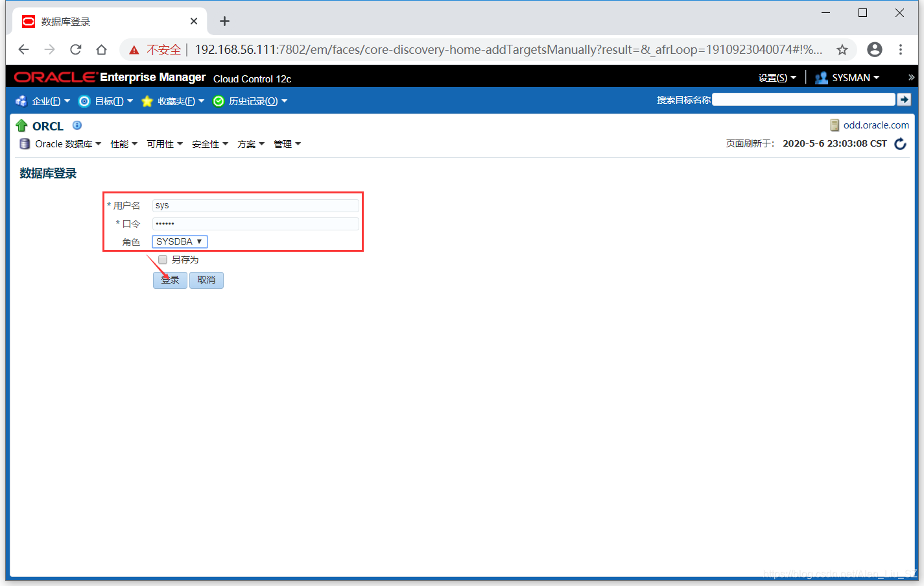Image resolution: width=924 pixels, height=586 pixels.
Task: Open the 设置(S) menu
Action: (777, 78)
